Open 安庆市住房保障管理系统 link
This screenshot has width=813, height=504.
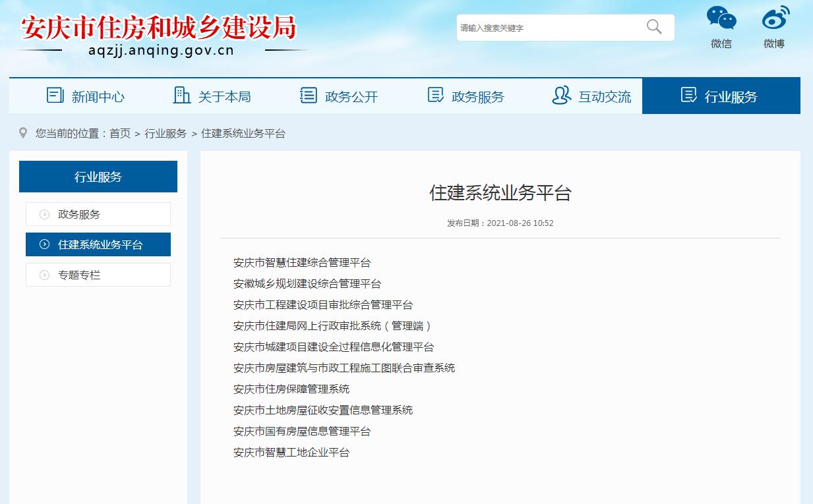click(292, 389)
